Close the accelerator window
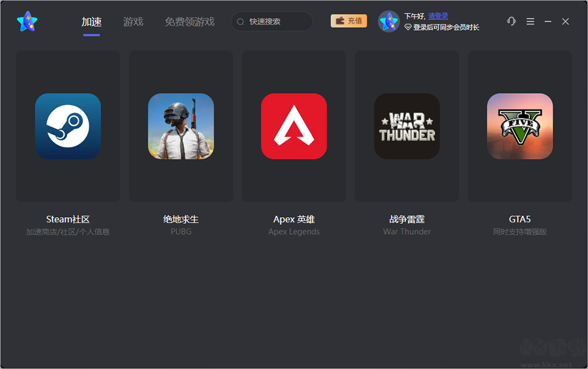This screenshot has height=369, width=588. [x=566, y=21]
